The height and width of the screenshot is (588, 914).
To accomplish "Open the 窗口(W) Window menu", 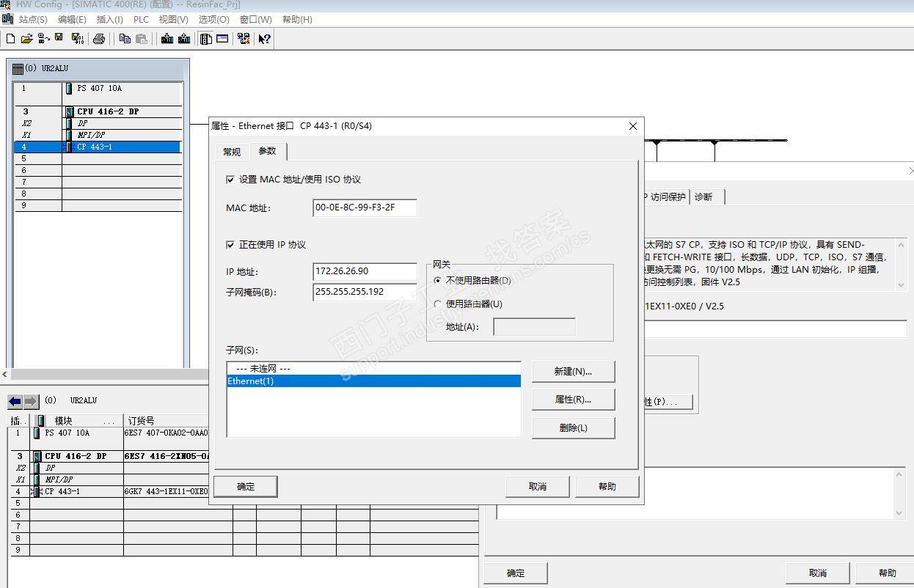I will (x=255, y=20).
